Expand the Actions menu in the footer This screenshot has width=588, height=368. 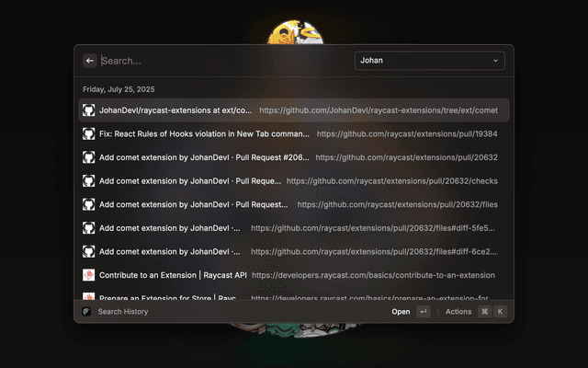pos(458,312)
